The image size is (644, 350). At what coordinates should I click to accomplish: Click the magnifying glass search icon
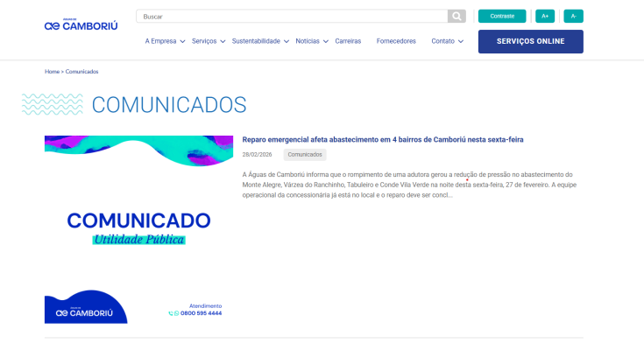tap(456, 16)
